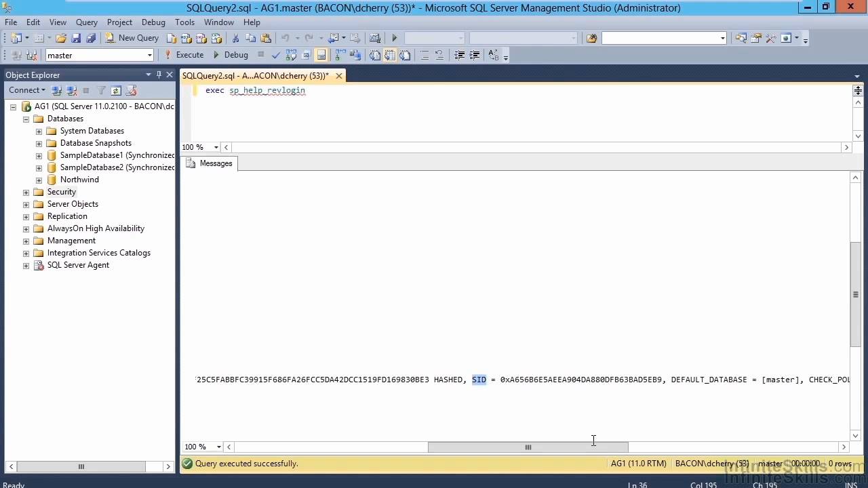Open the File menu

pos(11,22)
